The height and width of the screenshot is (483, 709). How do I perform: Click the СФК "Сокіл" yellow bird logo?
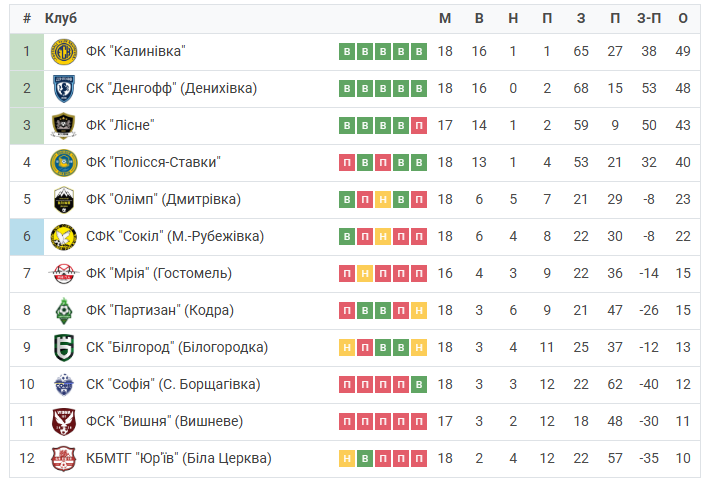(63, 237)
